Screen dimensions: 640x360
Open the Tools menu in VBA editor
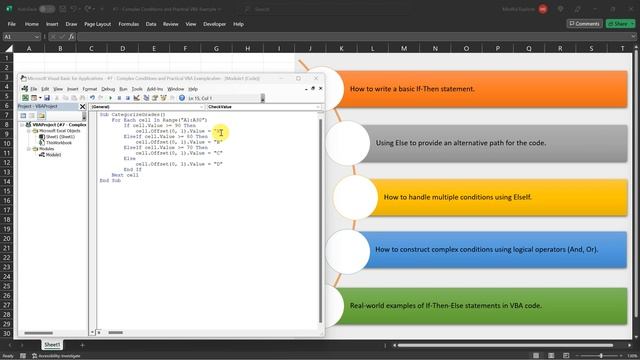(137, 89)
